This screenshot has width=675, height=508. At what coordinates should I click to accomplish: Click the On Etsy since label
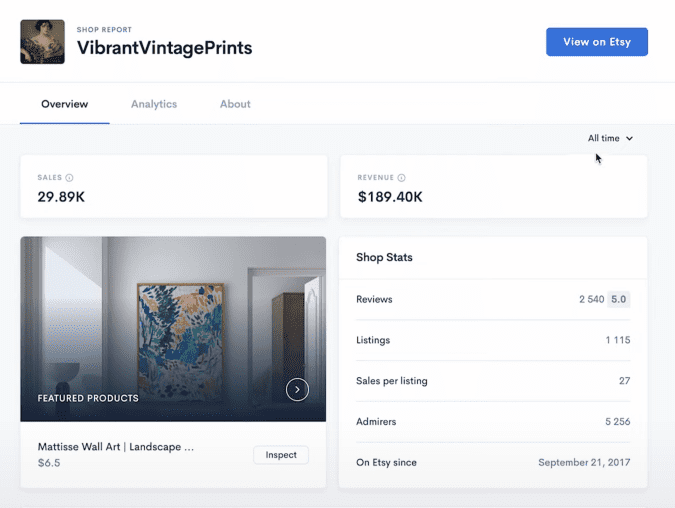[386, 462]
